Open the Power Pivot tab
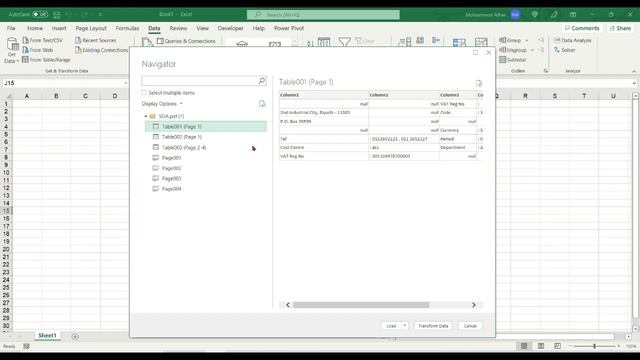Image resolution: width=640 pixels, height=360 pixels. [x=289, y=28]
